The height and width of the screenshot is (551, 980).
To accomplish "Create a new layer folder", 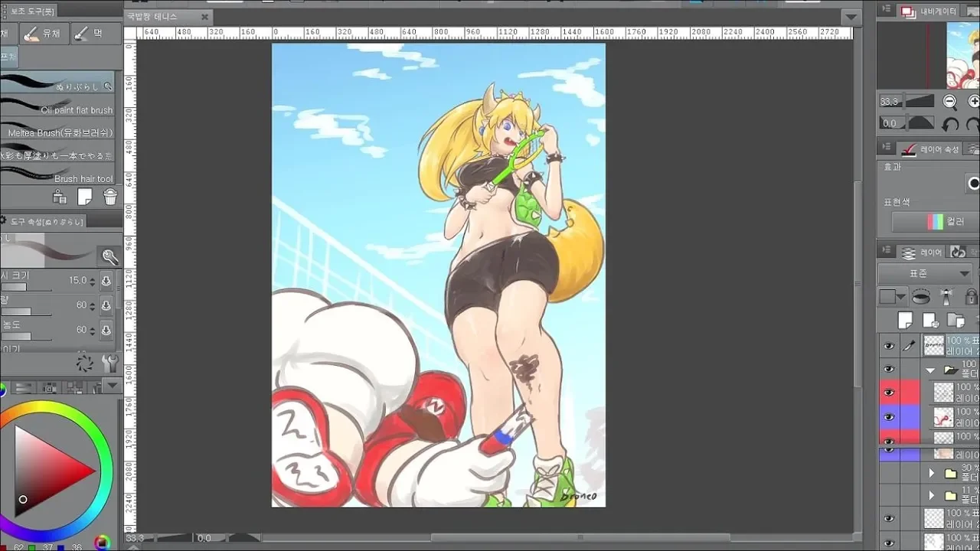I will click(x=955, y=321).
